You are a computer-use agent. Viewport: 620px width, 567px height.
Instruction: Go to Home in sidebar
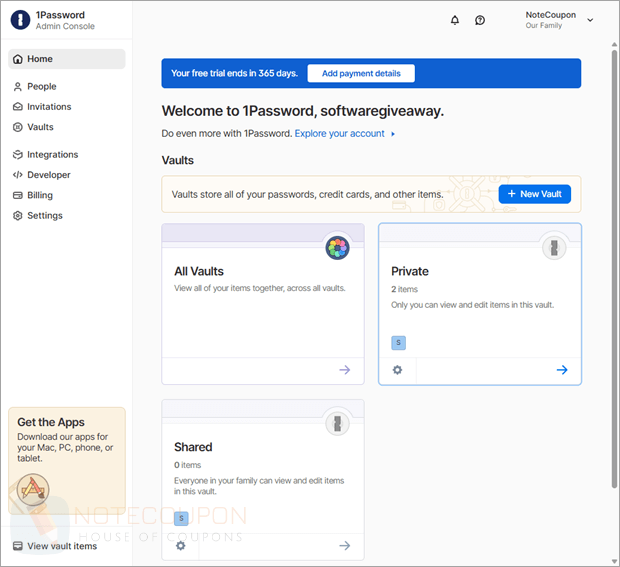click(x=67, y=59)
